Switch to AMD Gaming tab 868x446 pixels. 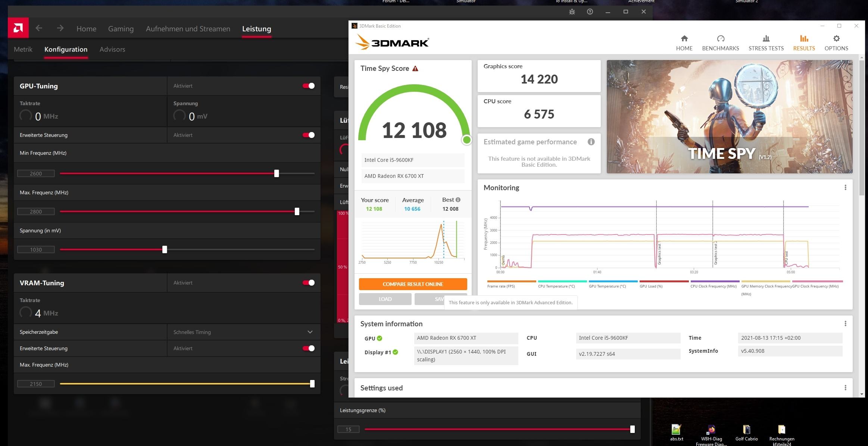(121, 29)
